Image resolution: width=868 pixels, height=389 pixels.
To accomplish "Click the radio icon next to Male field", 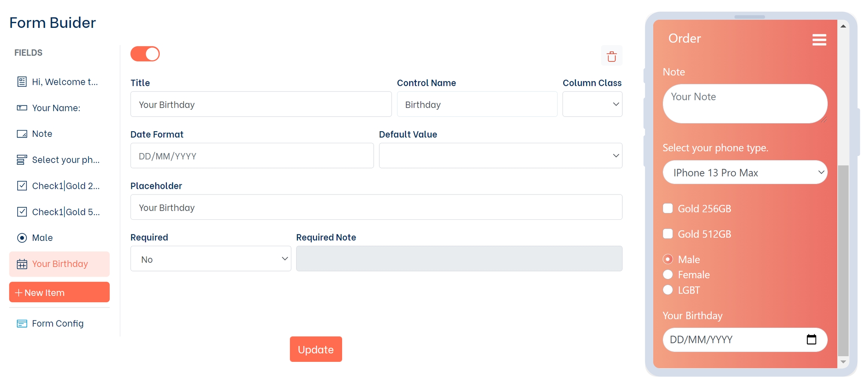I will [x=22, y=238].
